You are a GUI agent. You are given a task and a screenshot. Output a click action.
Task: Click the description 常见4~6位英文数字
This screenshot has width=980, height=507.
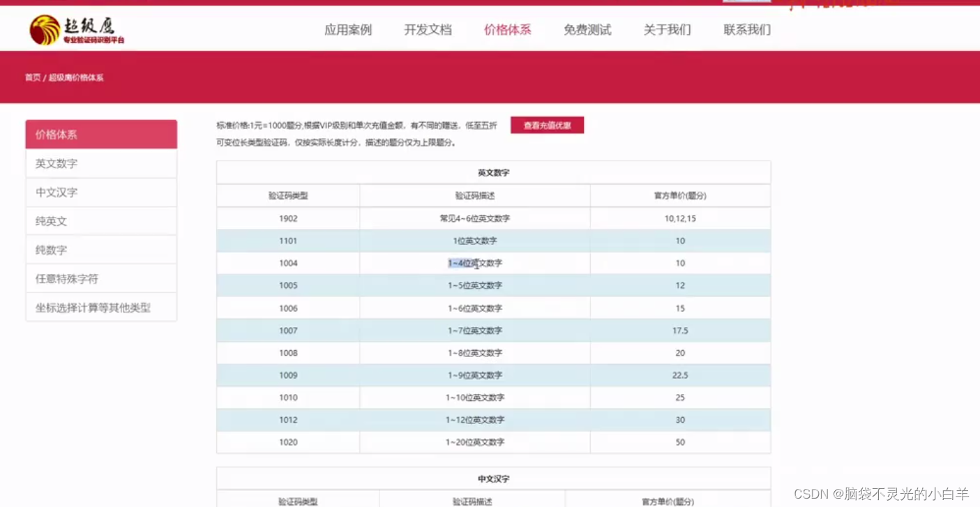click(475, 218)
